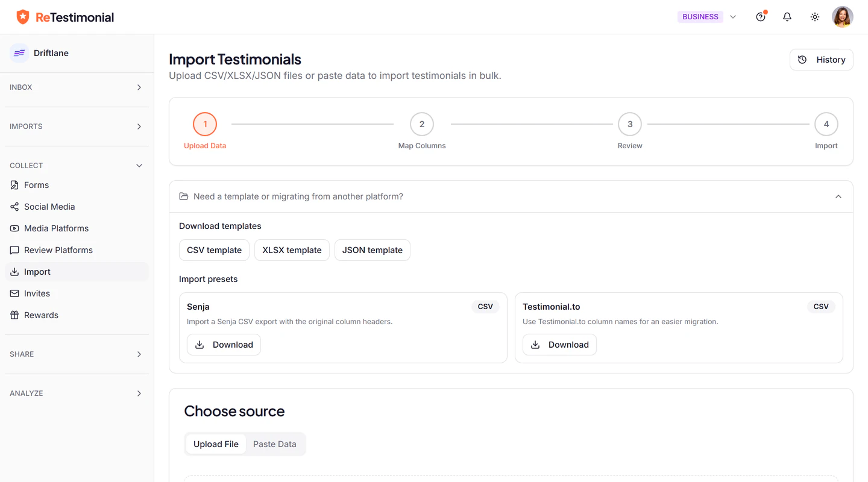Click download icon on Testimonial.to card
The image size is (868, 482).
535,345
